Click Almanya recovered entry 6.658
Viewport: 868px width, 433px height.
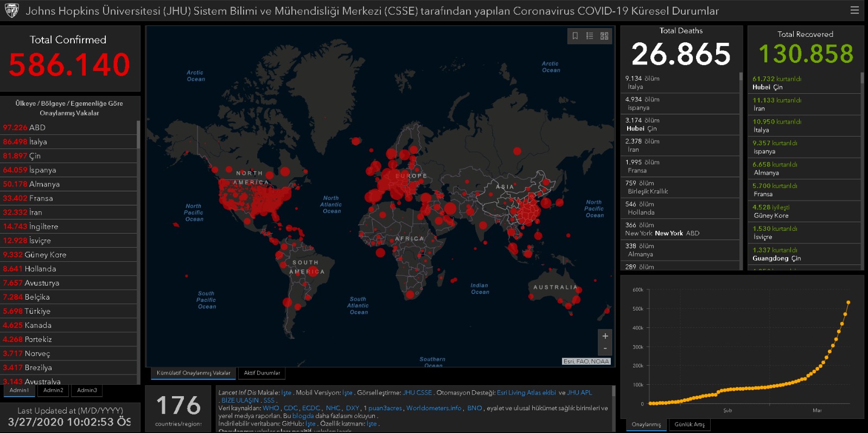tap(805, 169)
